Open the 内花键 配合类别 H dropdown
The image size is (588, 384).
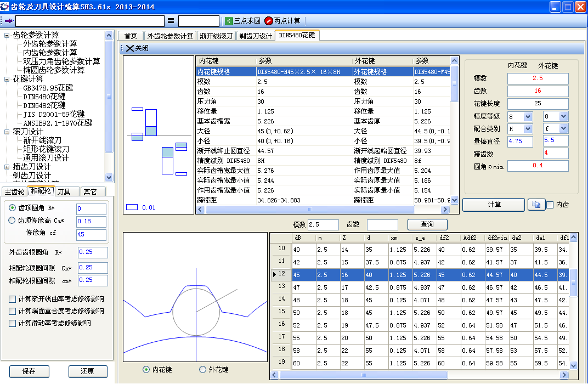pyautogui.click(x=528, y=129)
